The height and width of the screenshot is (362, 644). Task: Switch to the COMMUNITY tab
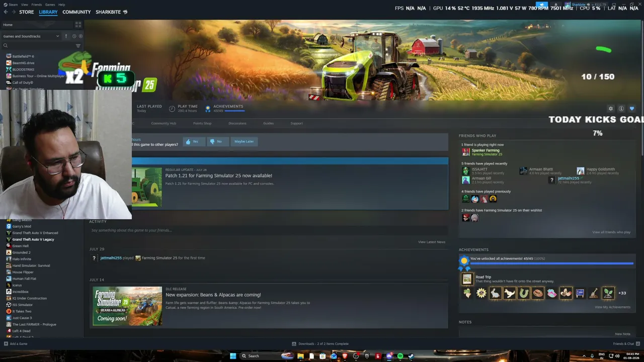(76, 12)
